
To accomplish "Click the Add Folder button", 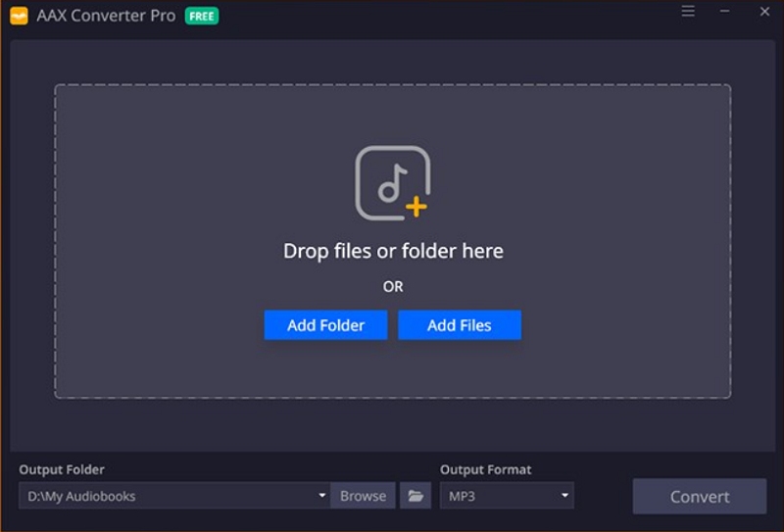I will point(325,325).
